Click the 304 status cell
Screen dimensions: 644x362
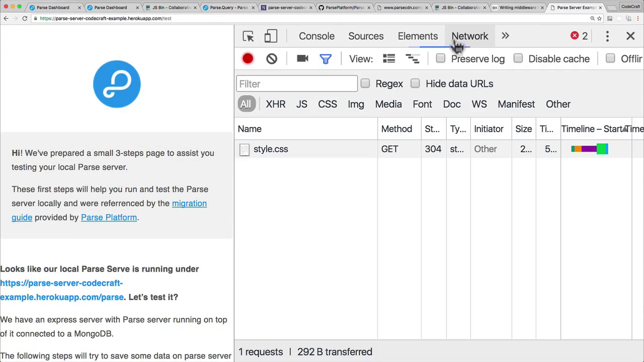[x=433, y=149]
